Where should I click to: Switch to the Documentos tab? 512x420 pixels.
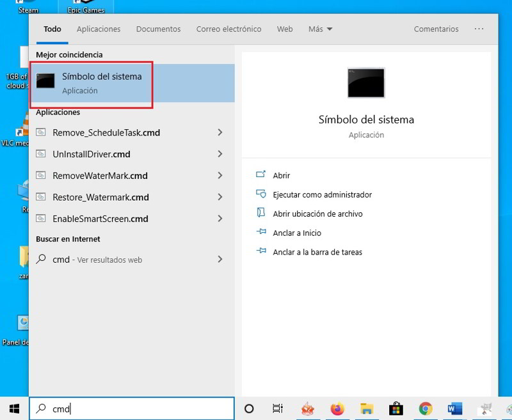coord(158,29)
